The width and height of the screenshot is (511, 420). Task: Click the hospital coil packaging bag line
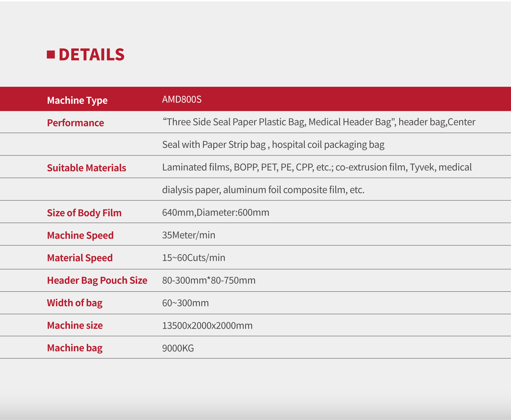coord(273,145)
